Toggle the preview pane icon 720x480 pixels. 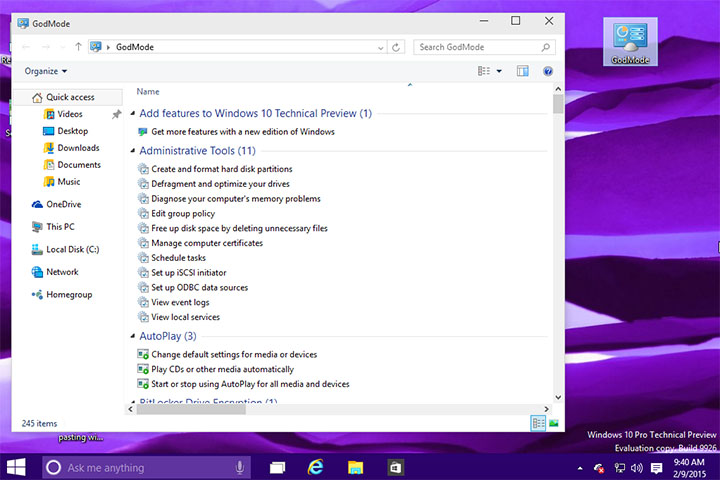[522, 71]
